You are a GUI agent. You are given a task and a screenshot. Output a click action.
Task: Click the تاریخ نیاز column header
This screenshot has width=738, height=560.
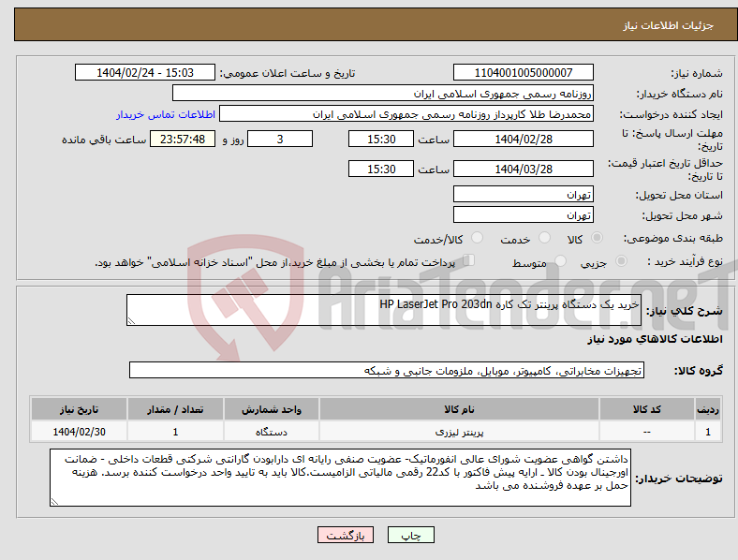click(x=79, y=409)
